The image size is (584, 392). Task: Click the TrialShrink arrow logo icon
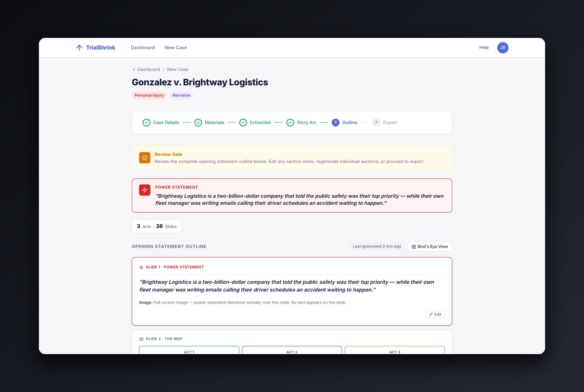tap(79, 48)
